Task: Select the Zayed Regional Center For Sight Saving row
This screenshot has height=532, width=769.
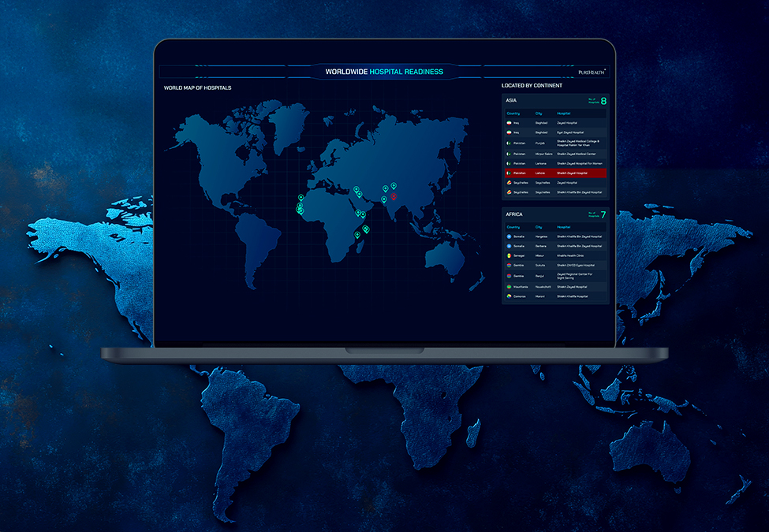Action: 555,276
